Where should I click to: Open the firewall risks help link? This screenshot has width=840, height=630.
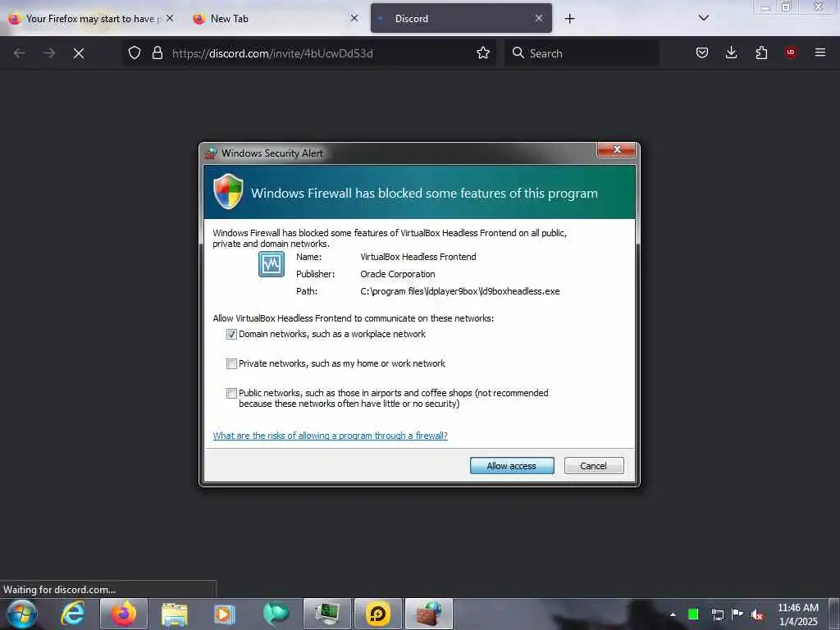coord(330,436)
